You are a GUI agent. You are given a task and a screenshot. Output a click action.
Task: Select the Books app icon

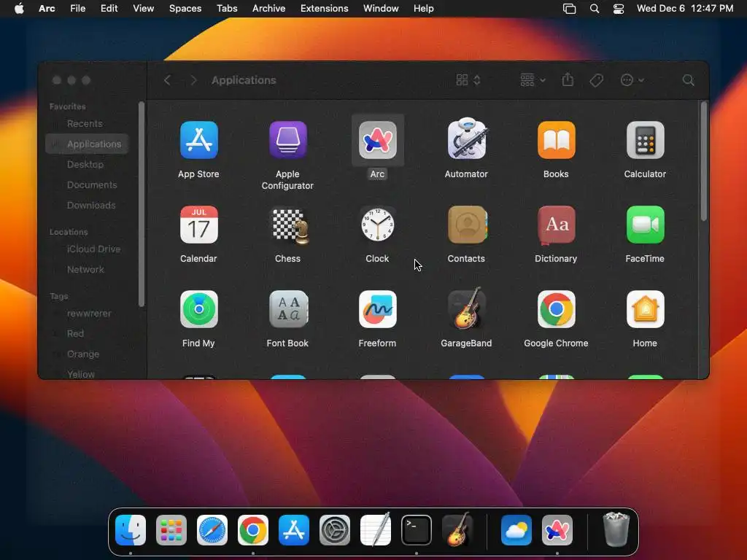pyautogui.click(x=556, y=140)
